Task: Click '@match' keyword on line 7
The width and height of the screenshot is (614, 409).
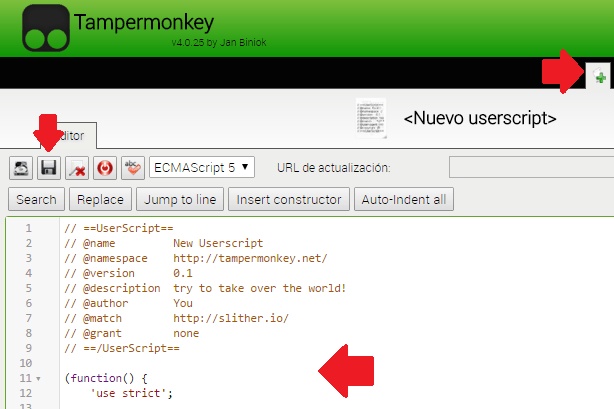Action: click(x=102, y=318)
